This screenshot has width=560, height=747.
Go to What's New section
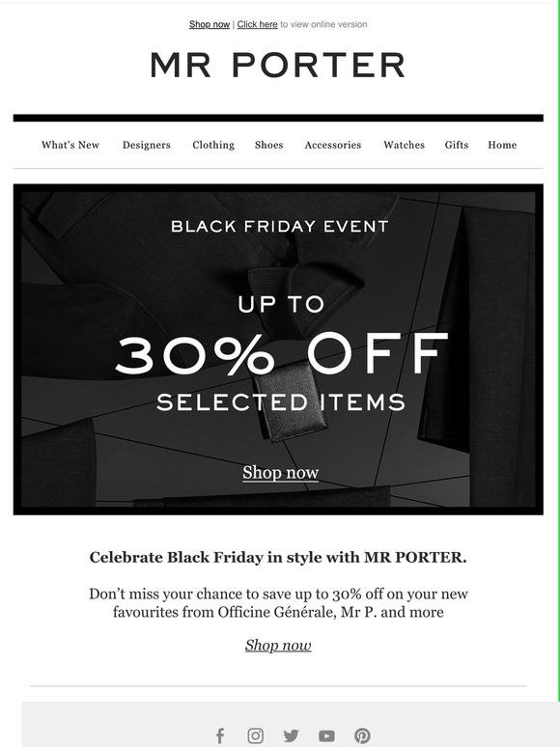pos(70,145)
